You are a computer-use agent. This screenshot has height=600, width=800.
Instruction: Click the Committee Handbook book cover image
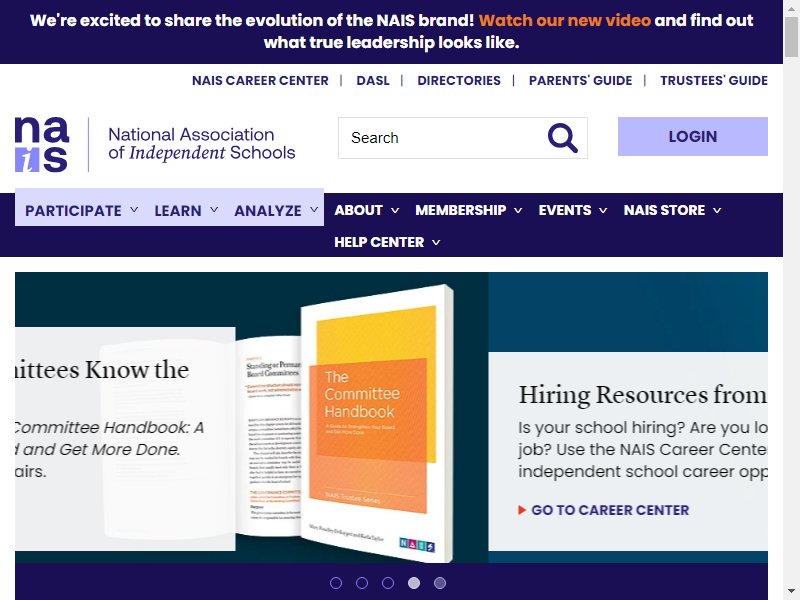click(x=376, y=421)
